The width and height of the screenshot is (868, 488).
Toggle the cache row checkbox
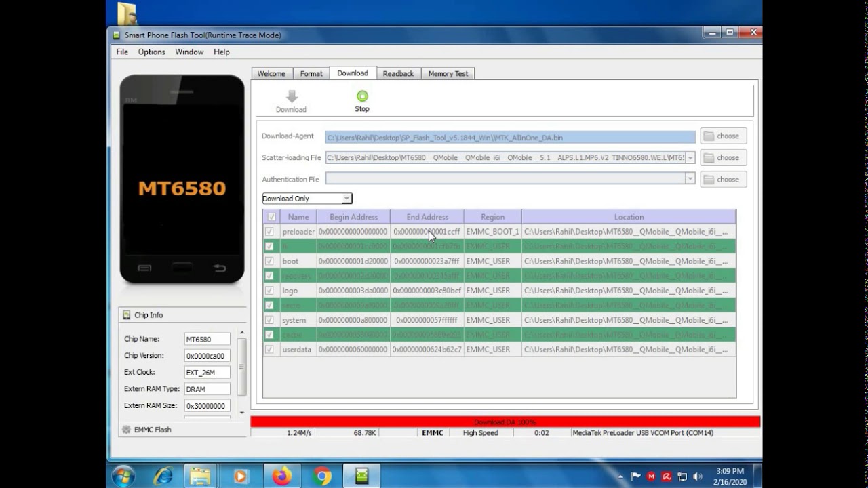(270, 335)
